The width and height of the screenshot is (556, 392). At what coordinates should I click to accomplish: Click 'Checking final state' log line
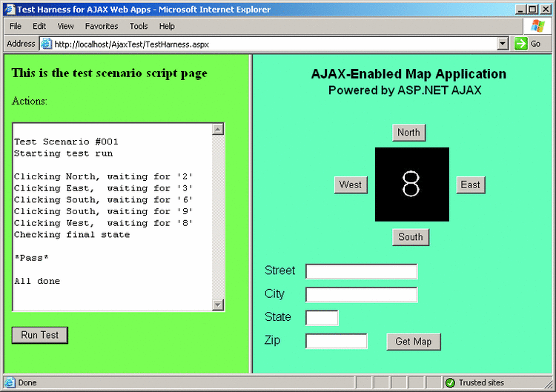click(x=72, y=235)
